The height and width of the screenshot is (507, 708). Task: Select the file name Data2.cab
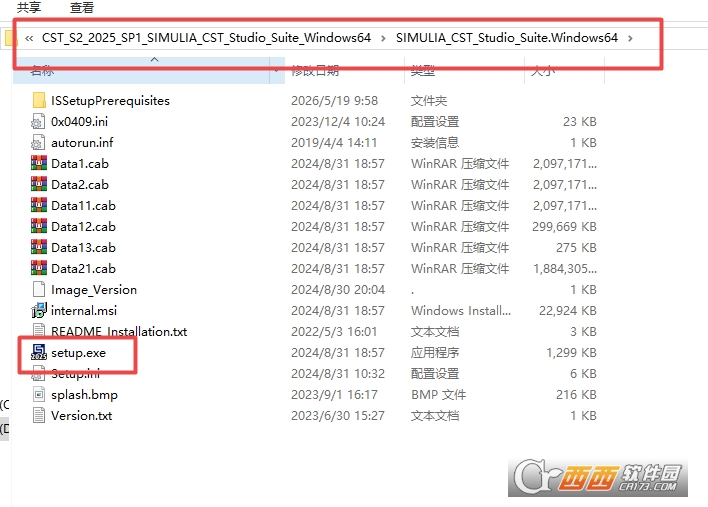[x=80, y=184]
